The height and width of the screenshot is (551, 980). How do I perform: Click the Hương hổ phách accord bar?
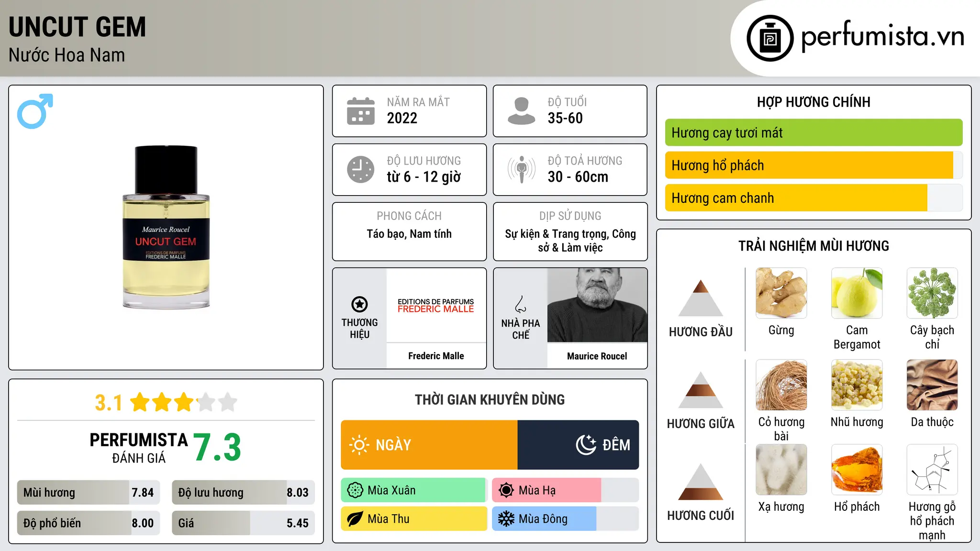pos(814,165)
